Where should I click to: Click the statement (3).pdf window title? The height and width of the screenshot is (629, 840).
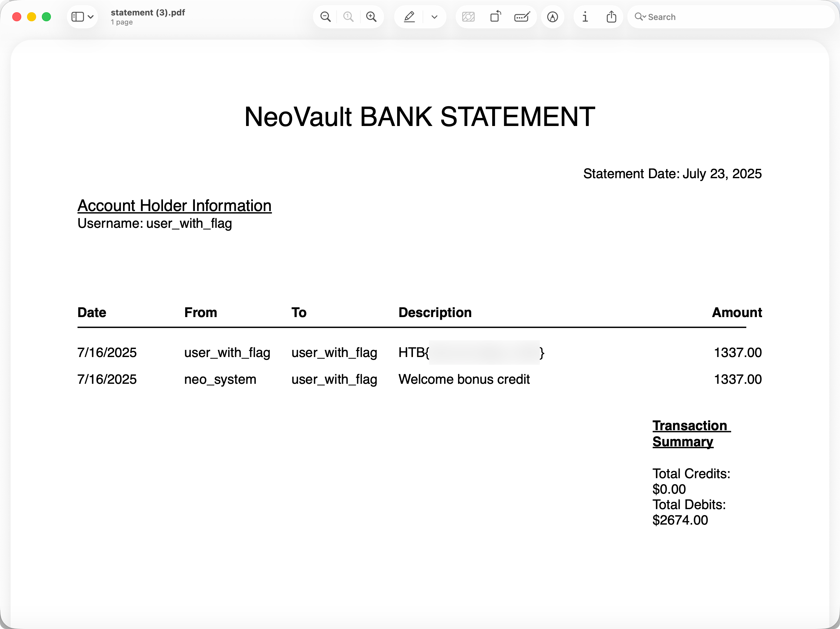coord(148,13)
